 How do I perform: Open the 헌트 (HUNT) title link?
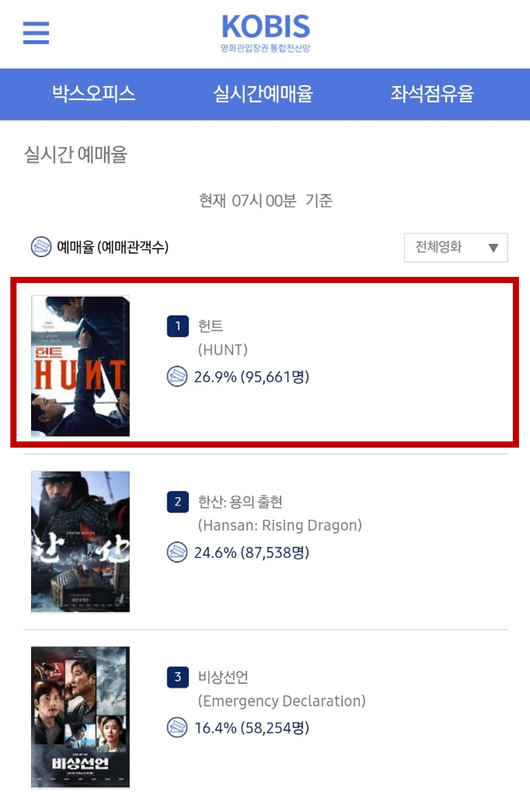pyautogui.click(x=223, y=338)
